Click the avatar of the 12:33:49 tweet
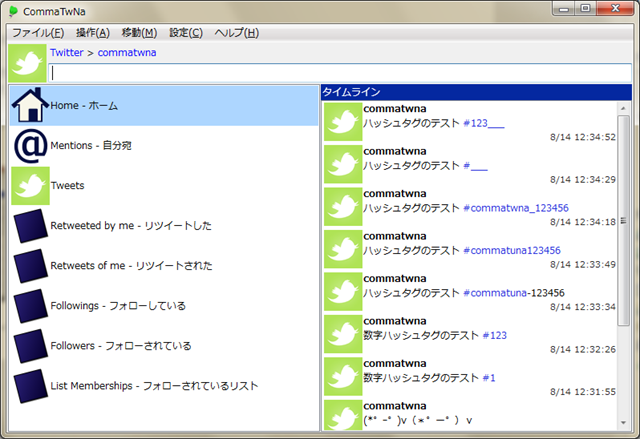The height and width of the screenshot is (439, 640). pyautogui.click(x=343, y=249)
